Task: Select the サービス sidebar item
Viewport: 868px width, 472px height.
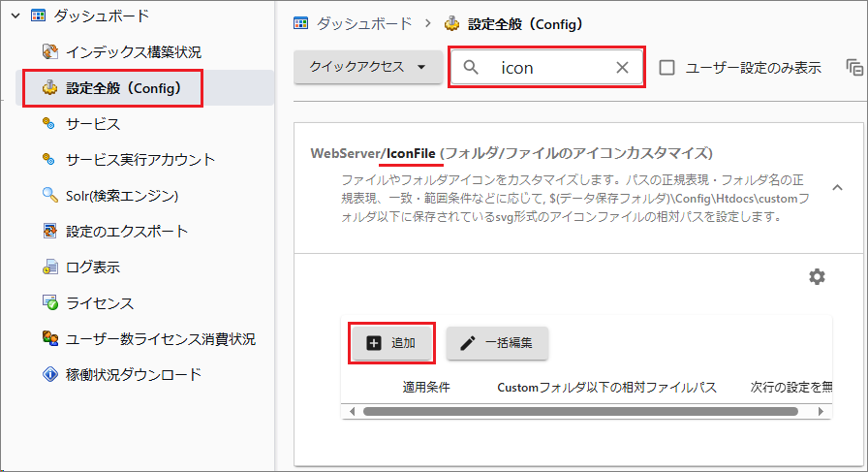Action: click(93, 124)
